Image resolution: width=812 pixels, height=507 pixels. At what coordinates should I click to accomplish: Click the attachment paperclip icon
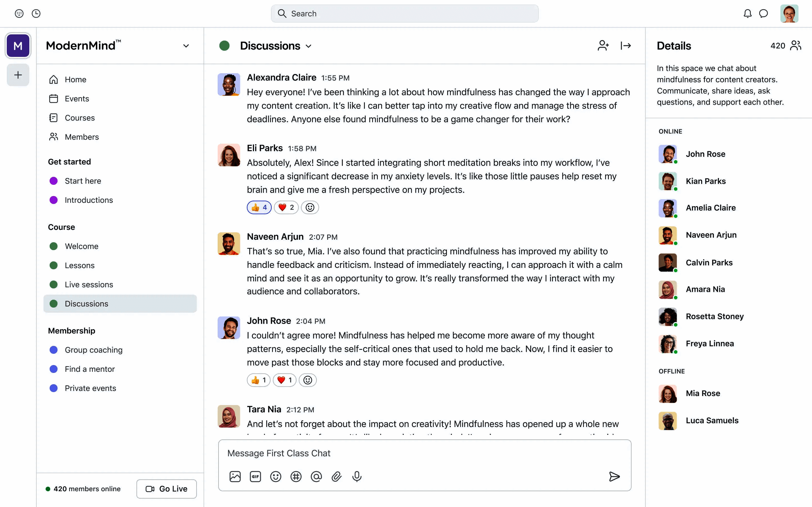pos(337,477)
